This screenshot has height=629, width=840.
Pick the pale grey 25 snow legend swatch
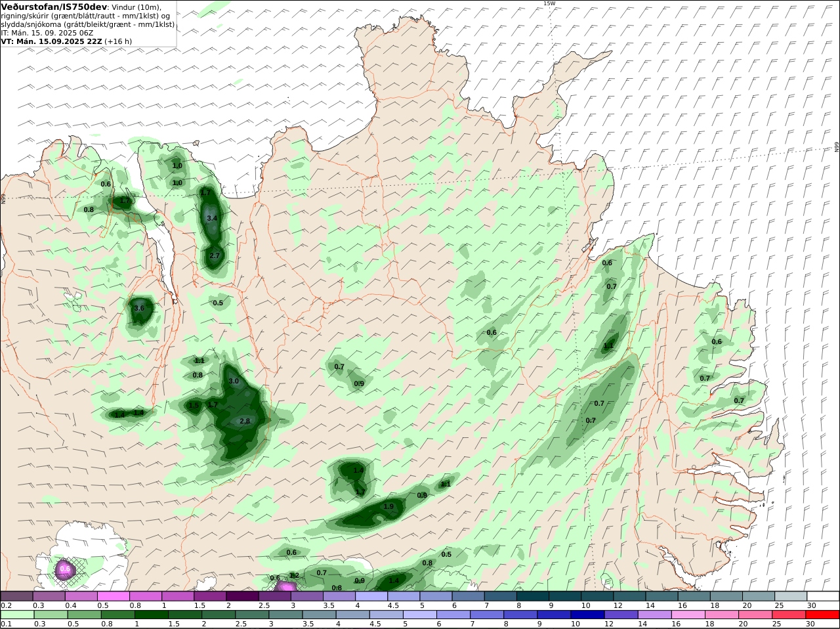click(x=791, y=596)
